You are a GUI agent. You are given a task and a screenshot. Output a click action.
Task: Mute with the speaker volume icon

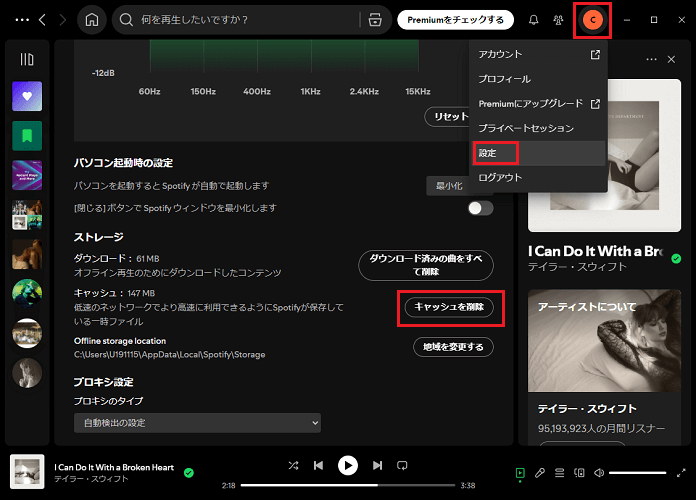pyautogui.click(x=599, y=473)
